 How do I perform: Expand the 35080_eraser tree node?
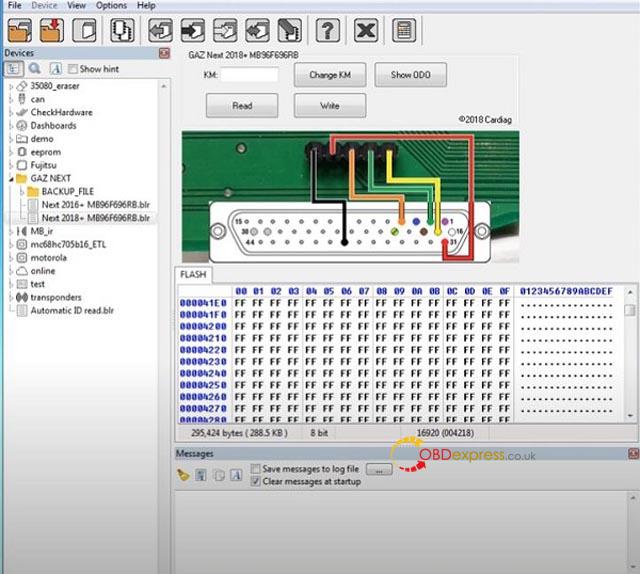[11, 86]
